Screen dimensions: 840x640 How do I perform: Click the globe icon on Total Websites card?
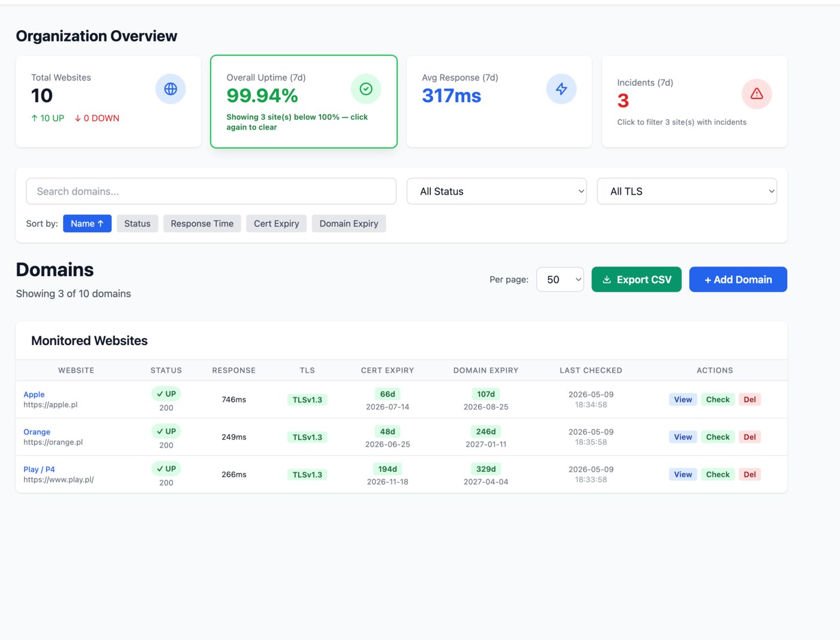[170, 89]
